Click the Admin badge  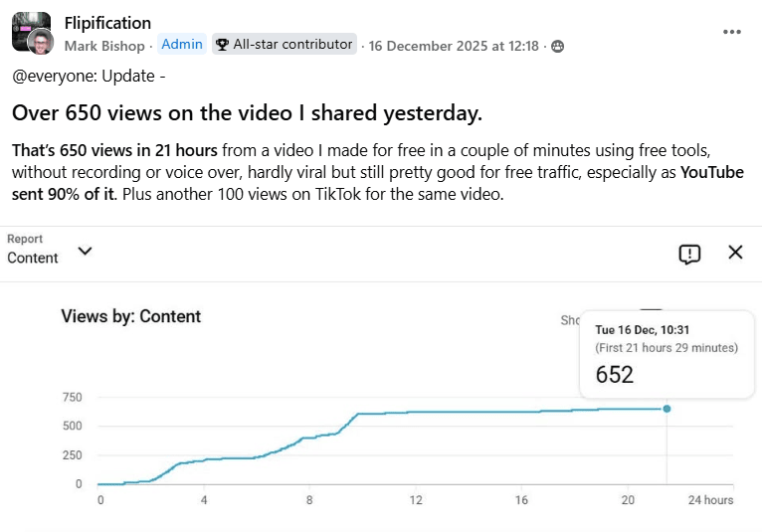(182, 45)
